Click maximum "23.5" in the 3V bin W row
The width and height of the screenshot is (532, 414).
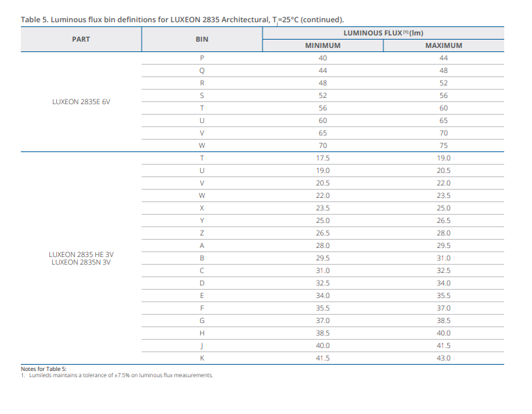pyautogui.click(x=443, y=196)
